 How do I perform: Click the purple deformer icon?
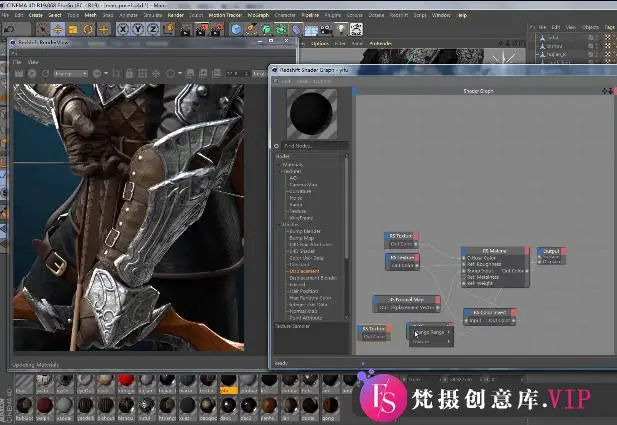click(x=296, y=30)
